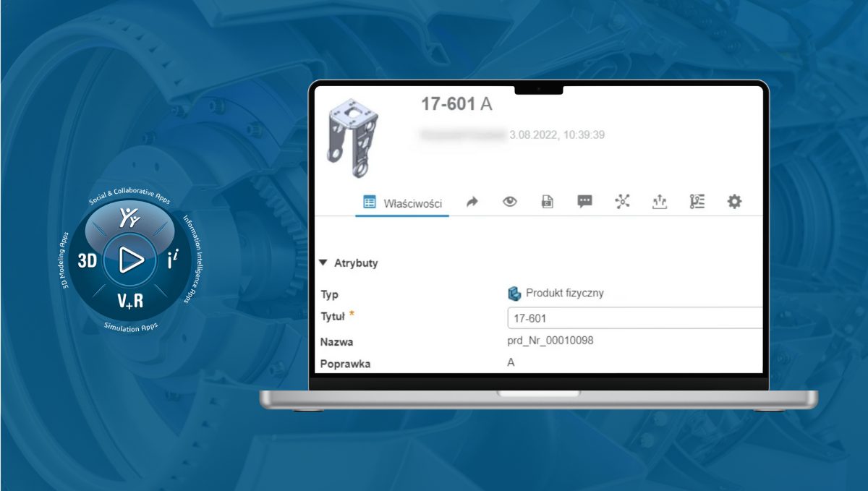Screen dimensions: 868x491
Task: Collapse the Atrybuty section triangle
Action: click(323, 263)
